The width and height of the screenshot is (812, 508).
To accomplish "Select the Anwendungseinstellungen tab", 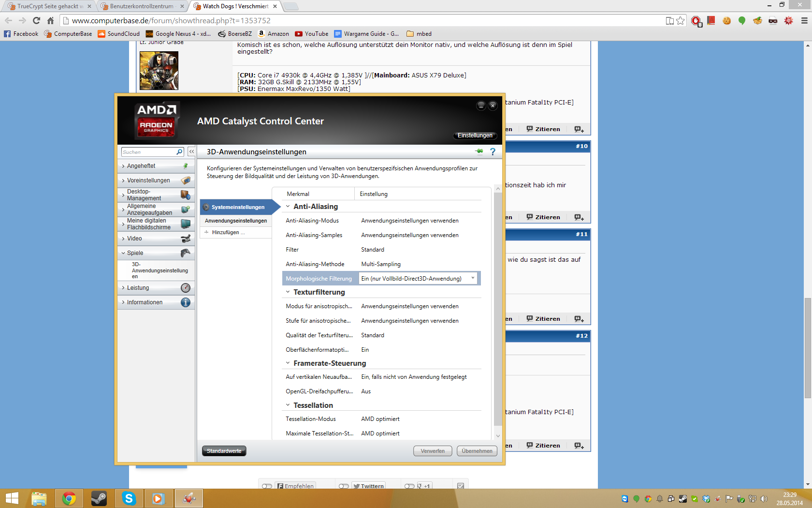I will point(236,221).
